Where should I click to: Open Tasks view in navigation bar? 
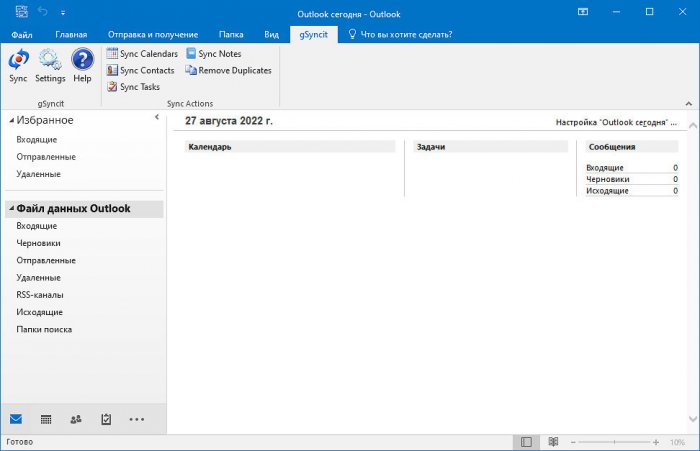(106, 419)
